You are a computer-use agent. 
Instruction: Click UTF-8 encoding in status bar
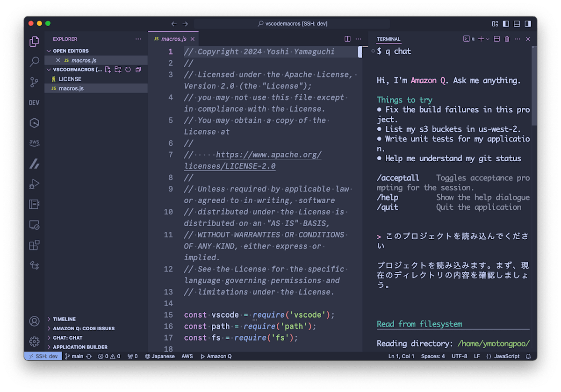tap(459, 356)
